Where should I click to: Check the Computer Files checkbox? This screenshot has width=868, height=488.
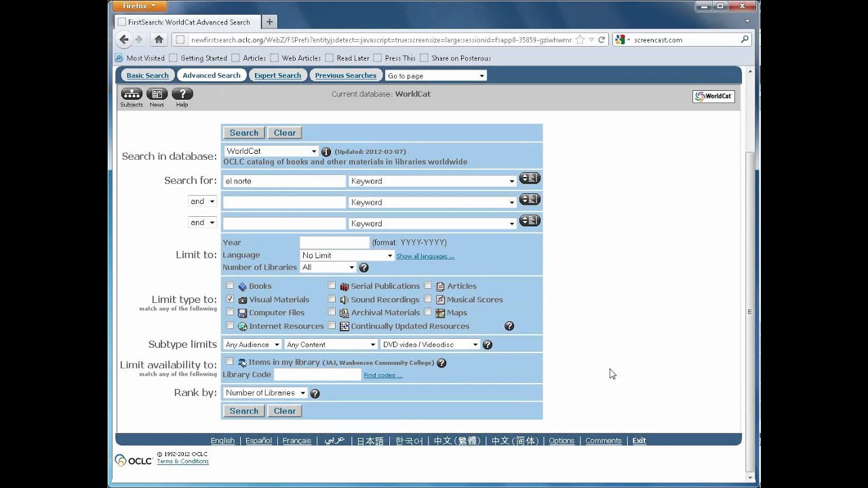point(230,312)
